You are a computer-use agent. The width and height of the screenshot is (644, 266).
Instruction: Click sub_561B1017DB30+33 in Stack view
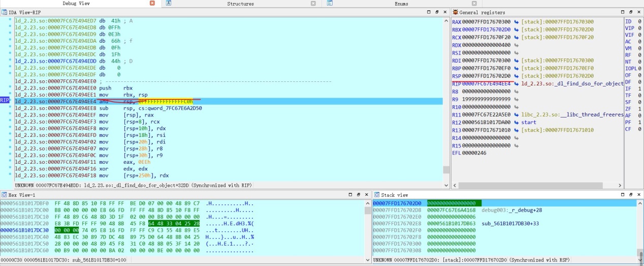coord(510,223)
